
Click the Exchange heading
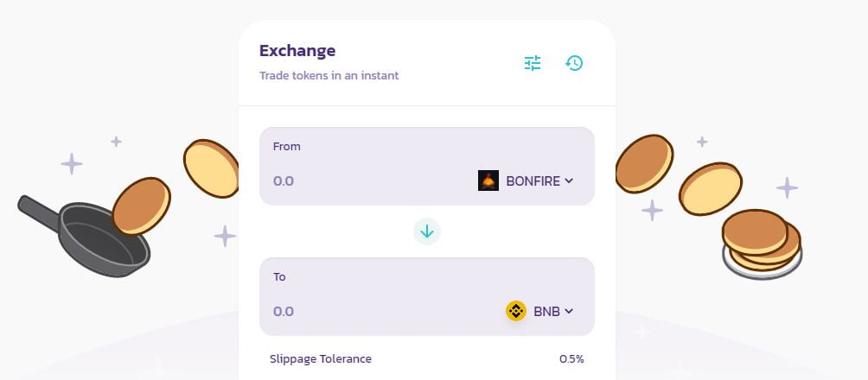pyautogui.click(x=297, y=51)
